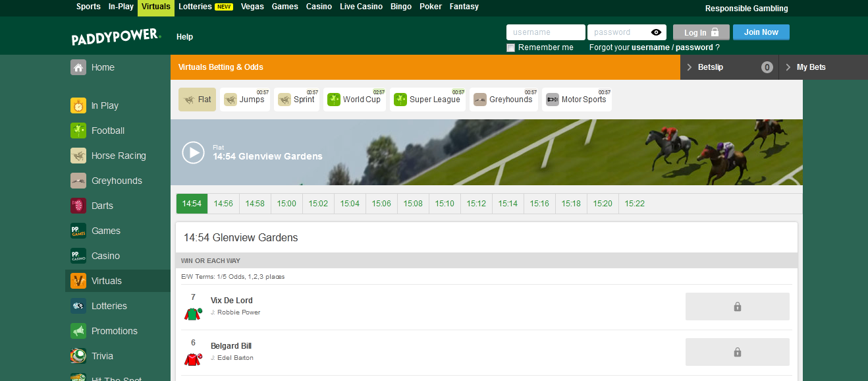The image size is (868, 381).
Task: Open Fantasy in top navigation
Action: tap(464, 7)
